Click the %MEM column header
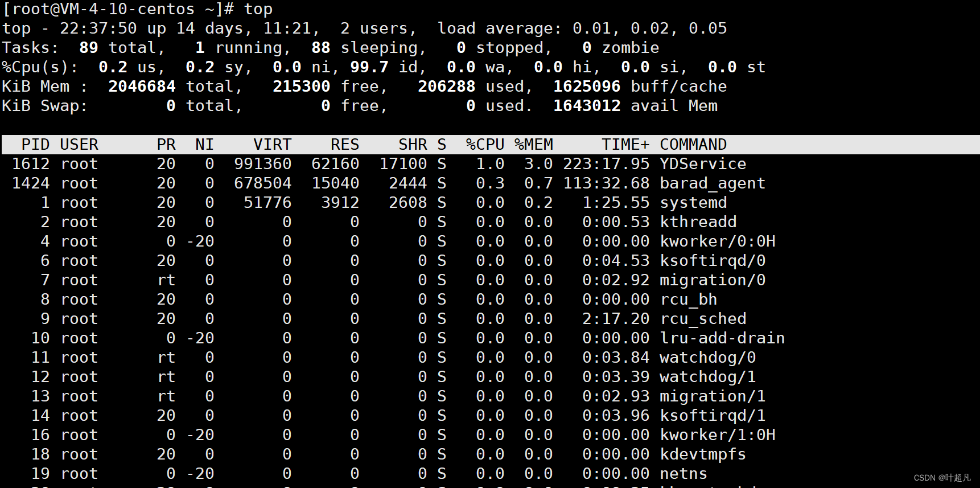 click(x=534, y=145)
